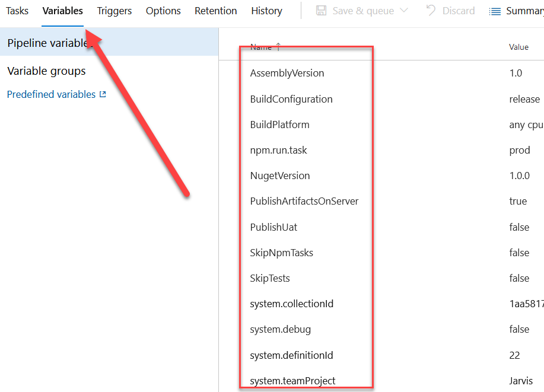Open Predefined variables via its external-link icon
The height and width of the screenshot is (392, 544).
(x=102, y=94)
